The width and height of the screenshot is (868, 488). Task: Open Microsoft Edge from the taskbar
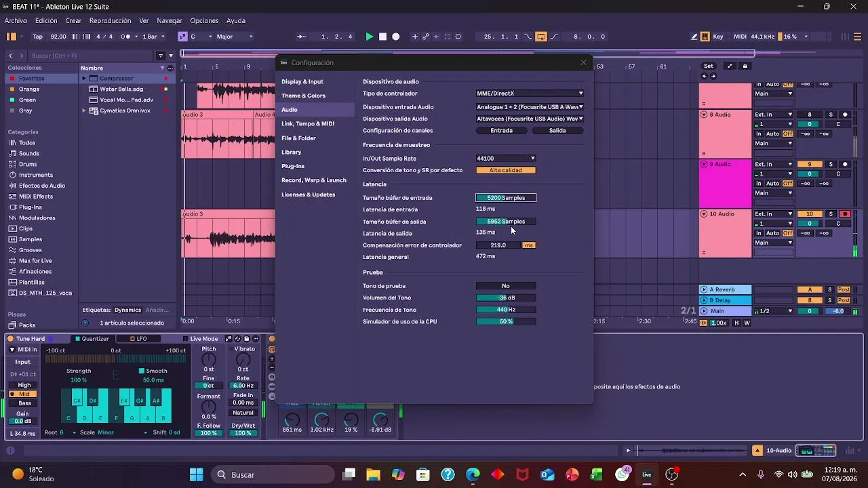coord(473,474)
